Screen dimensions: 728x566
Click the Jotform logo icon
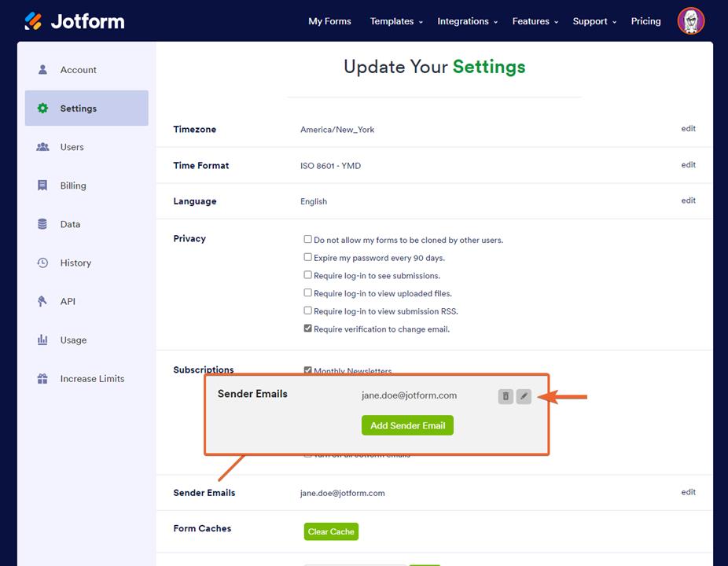[33, 21]
